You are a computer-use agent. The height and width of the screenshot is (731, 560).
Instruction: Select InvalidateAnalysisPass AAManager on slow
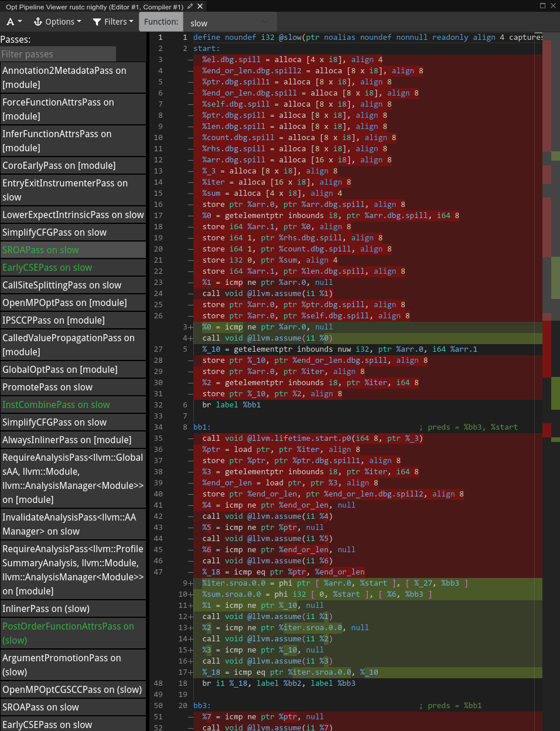tap(73, 524)
